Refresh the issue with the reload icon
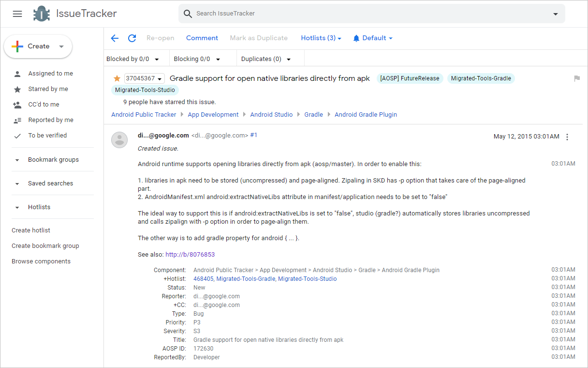Viewport: 588px width, 368px height. point(132,38)
